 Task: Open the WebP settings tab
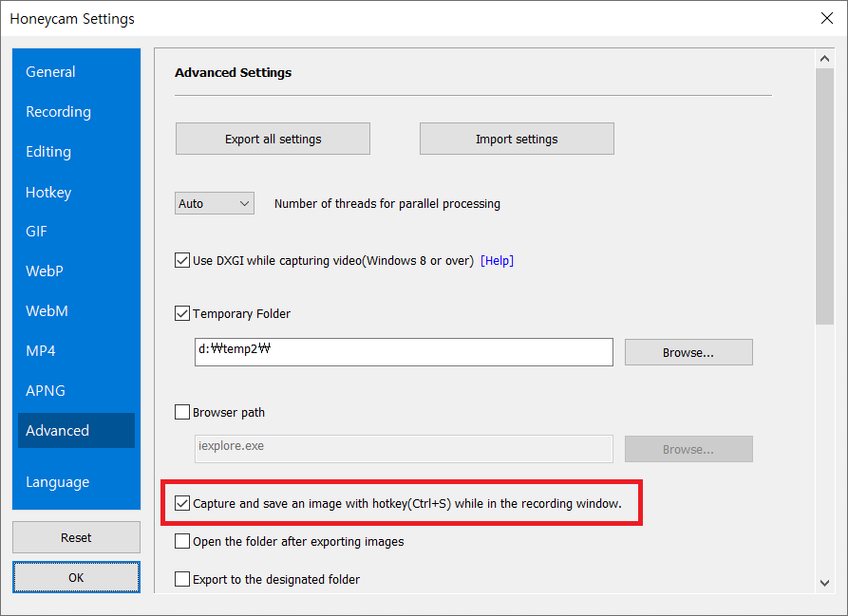click(45, 271)
